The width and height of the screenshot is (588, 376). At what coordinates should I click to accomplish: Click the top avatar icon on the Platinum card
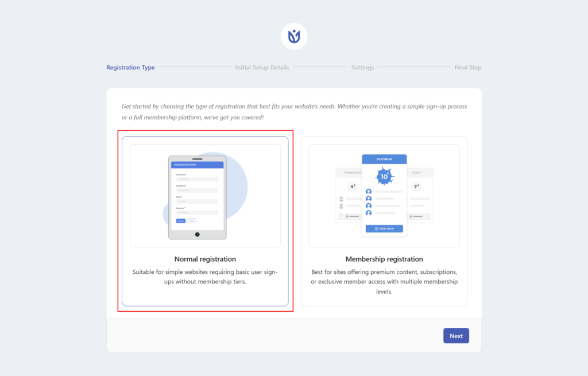(369, 192)
